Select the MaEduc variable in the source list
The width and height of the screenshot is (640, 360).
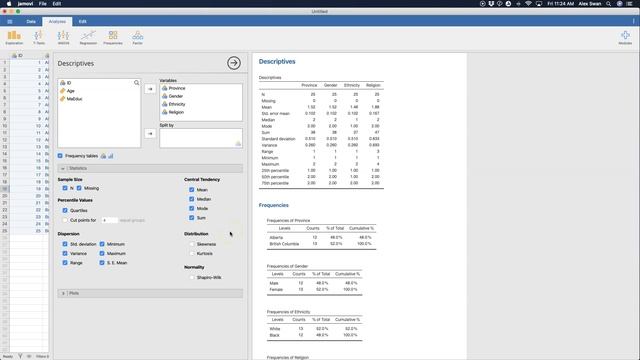74,99
